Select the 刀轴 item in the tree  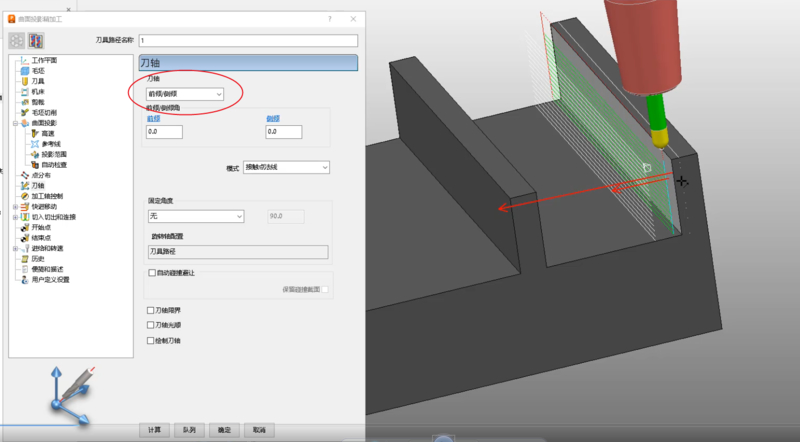(x=38, y=186)
